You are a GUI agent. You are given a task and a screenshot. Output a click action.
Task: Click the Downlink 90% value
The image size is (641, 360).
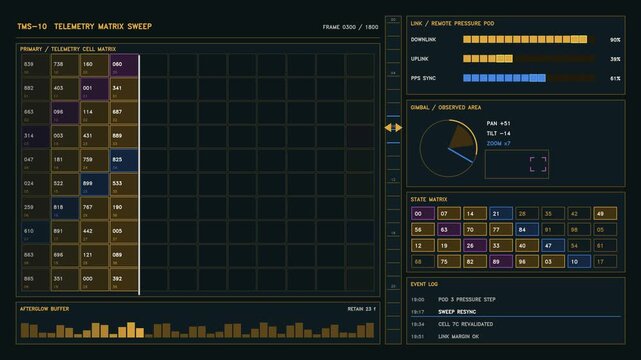pyautogui.click(x=615, y=40)
